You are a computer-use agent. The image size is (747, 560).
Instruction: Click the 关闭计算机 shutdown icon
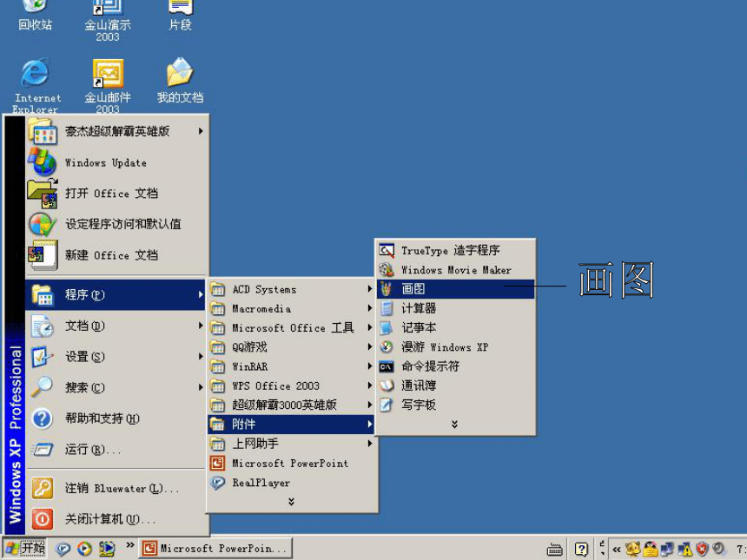[43, 518]
